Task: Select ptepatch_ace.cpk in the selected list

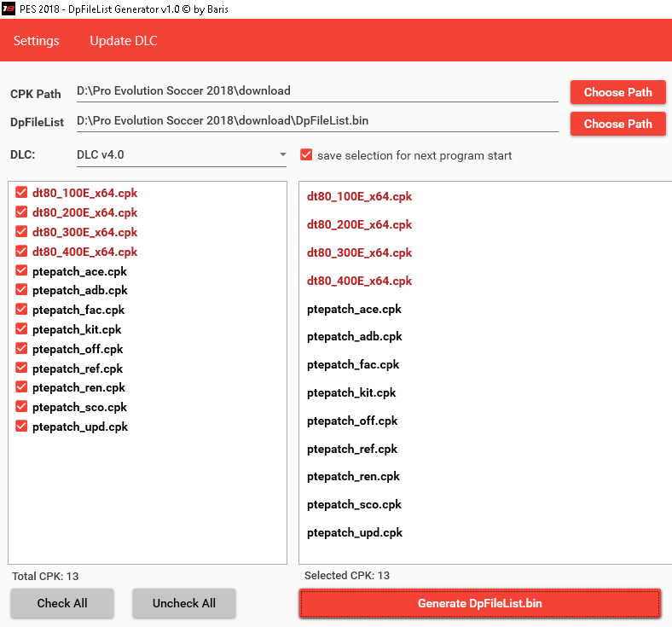Action: [354, 310]
